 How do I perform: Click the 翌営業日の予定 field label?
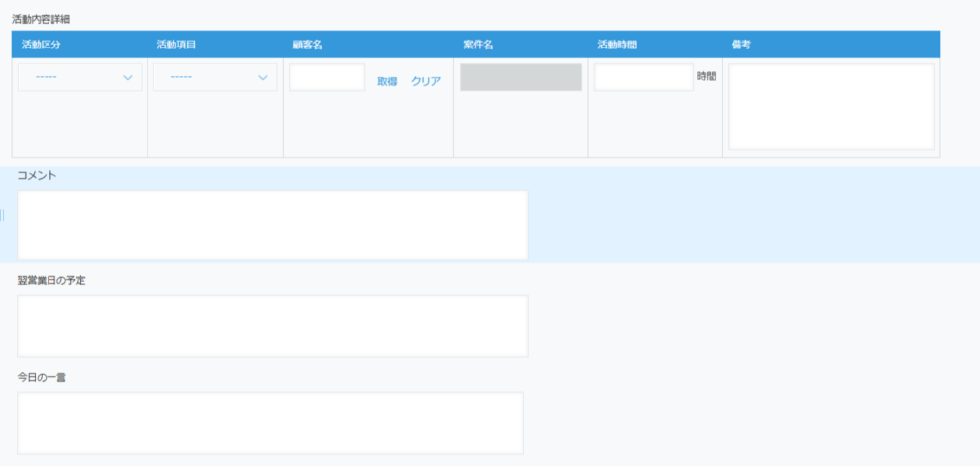[x=51, y=280]
